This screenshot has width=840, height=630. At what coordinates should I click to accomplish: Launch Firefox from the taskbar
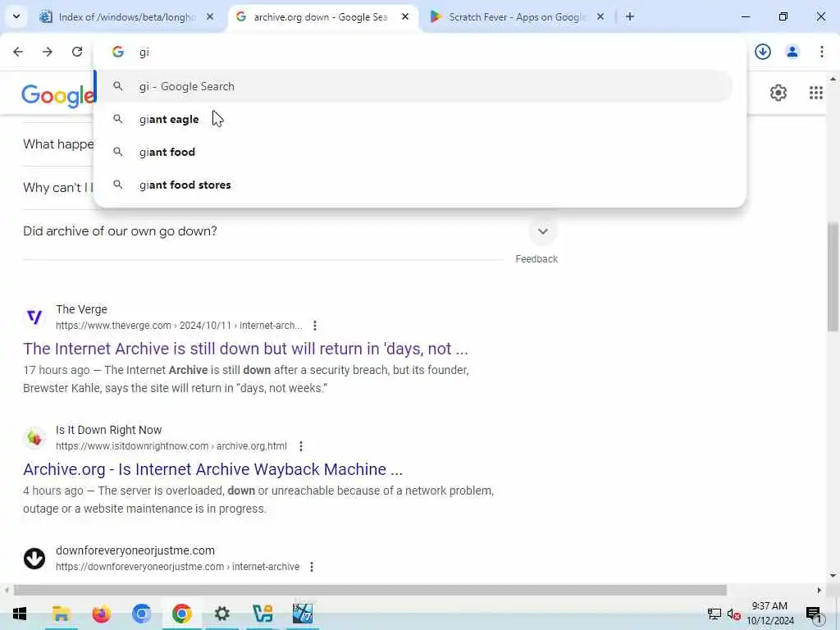pyautogui.click(x=101, y=614)
